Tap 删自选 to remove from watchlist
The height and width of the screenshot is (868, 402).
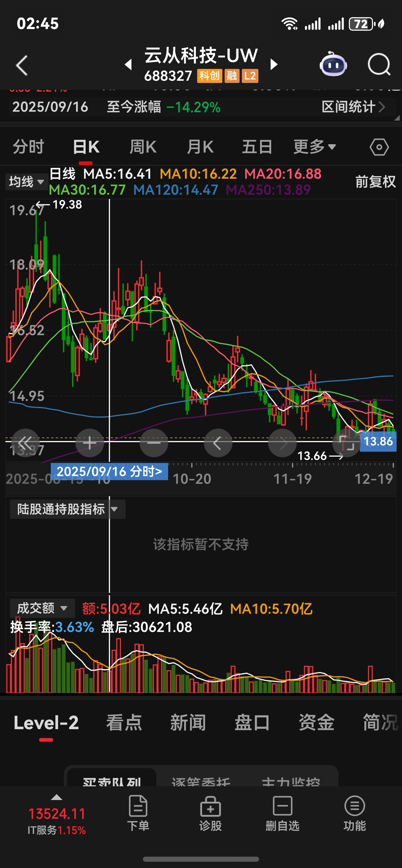(282, 813)
